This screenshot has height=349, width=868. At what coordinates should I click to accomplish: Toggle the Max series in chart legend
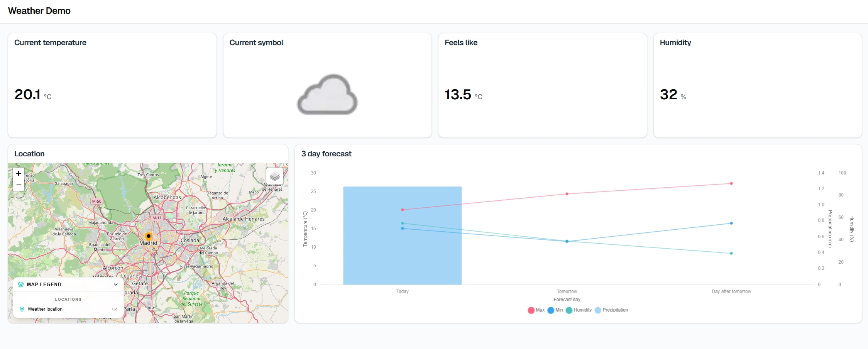pyautogui.click(x=536, y=310)
